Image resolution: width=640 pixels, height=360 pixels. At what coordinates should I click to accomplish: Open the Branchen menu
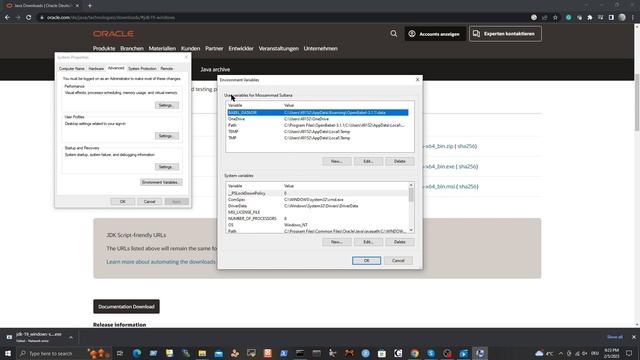tap(132, 48)
